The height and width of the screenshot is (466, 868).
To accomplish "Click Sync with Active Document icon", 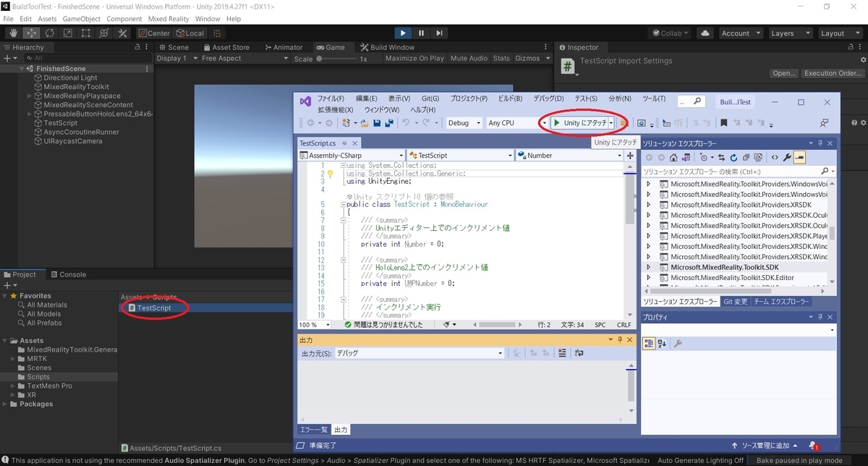I will pos(721,157).
